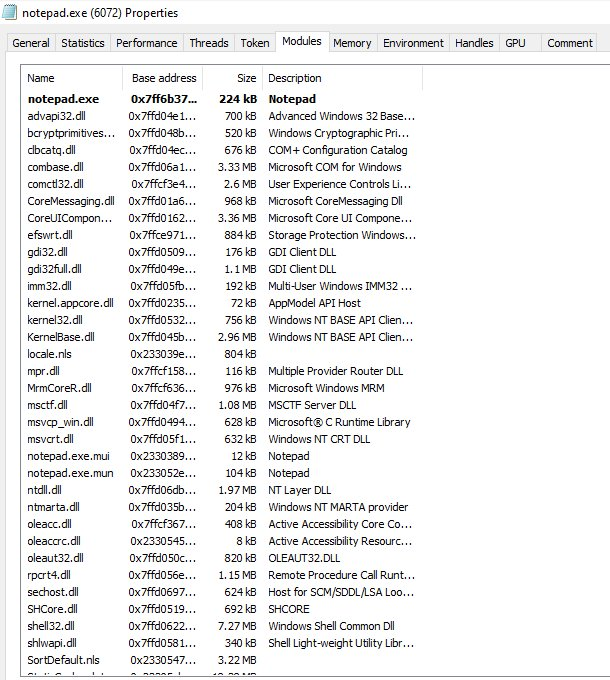Click the notepad icon in the title bar

coord(9,12)
